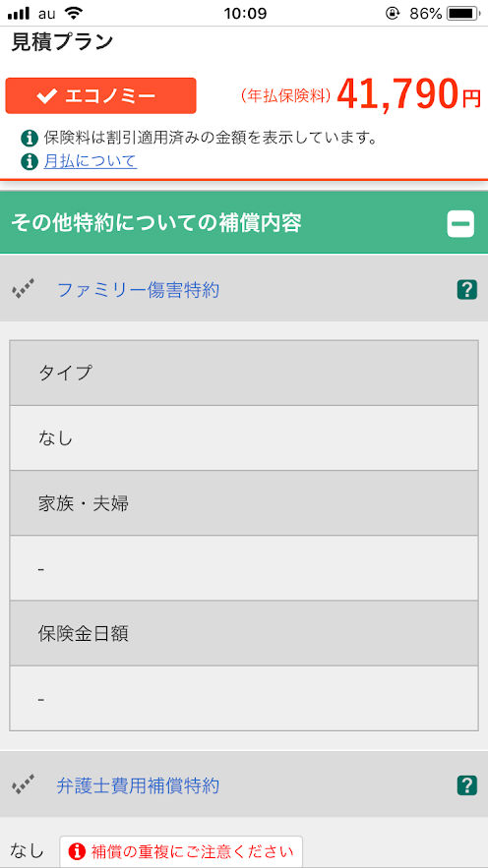Viewport: 488px width, 868px height.
Task: Tap the checkmark icon on エコノミー
Action: click(x=46, y=96)
